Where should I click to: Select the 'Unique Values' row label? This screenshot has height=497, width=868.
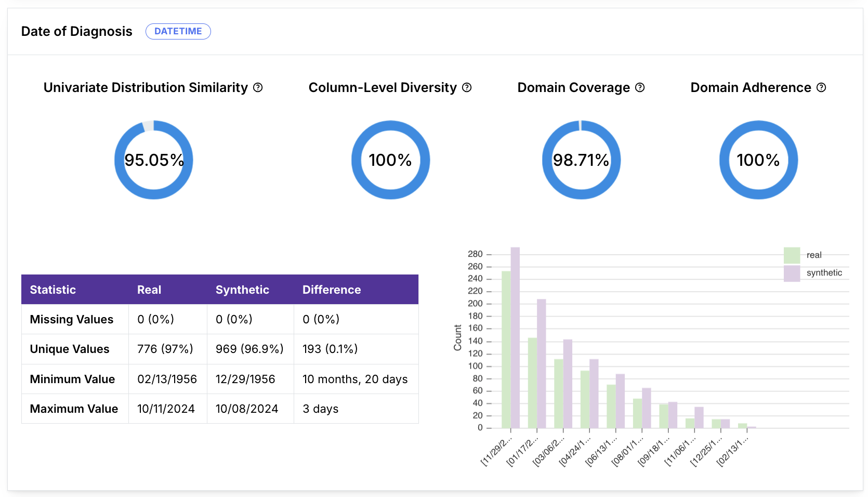(70, 349)
